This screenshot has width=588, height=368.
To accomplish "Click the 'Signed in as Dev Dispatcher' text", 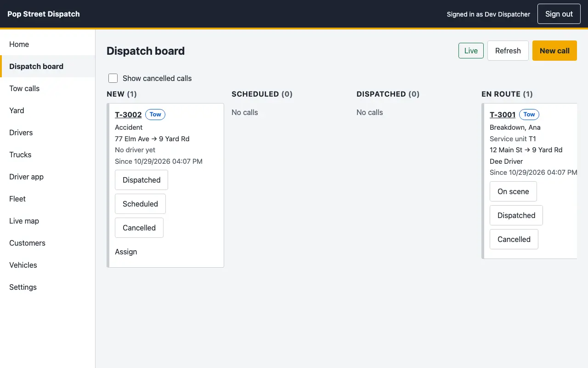I will click(488, 14).
